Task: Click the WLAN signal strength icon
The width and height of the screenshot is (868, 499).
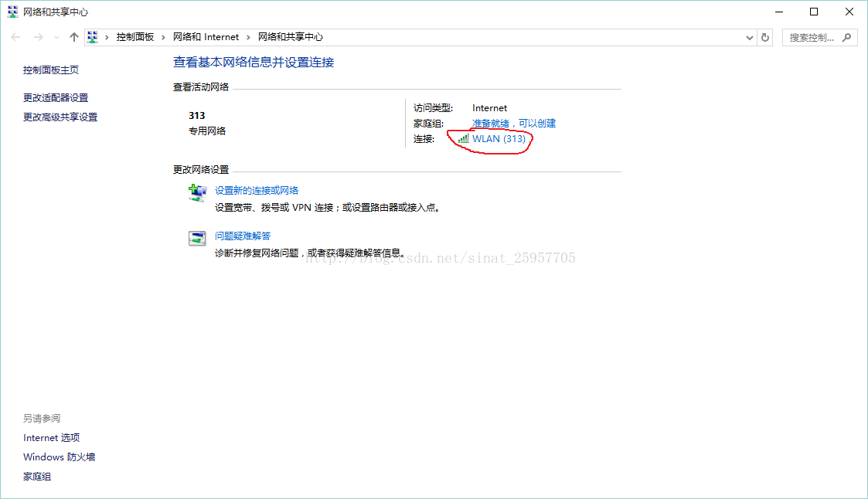Action: tap(463, 139)
